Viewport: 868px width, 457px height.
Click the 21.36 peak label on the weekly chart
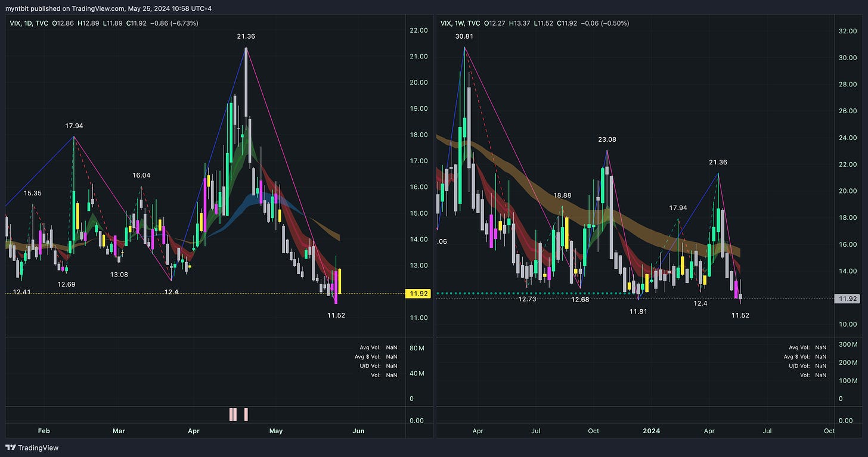[717, 162]
